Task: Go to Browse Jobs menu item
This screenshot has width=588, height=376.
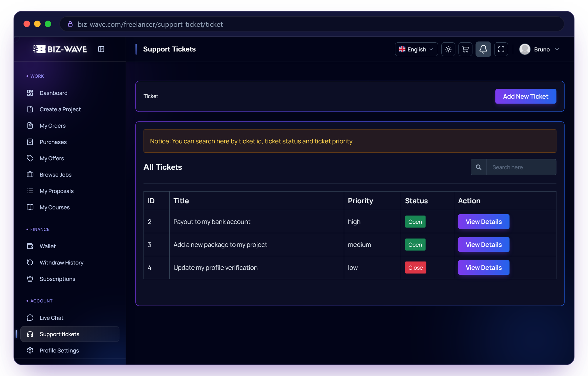Action: 70,174
